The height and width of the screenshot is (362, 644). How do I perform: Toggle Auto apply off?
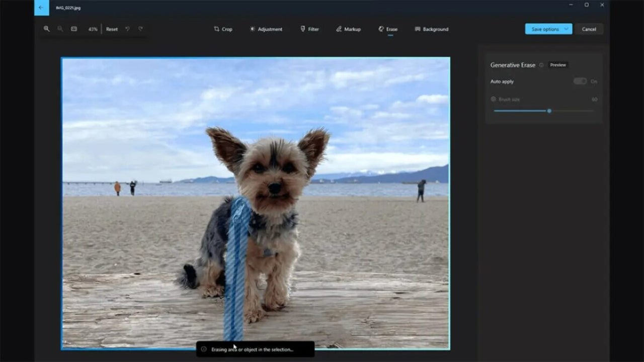click(580, 81)
